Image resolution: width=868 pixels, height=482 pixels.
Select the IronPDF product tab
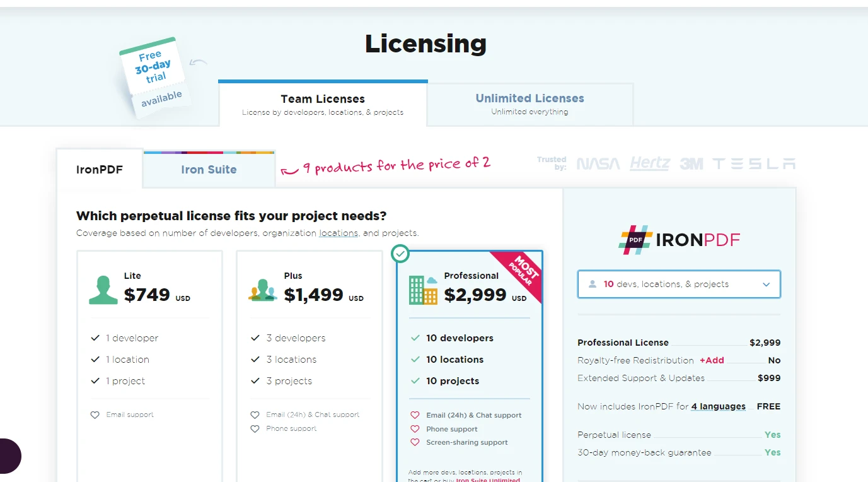[x=100, y=169]
